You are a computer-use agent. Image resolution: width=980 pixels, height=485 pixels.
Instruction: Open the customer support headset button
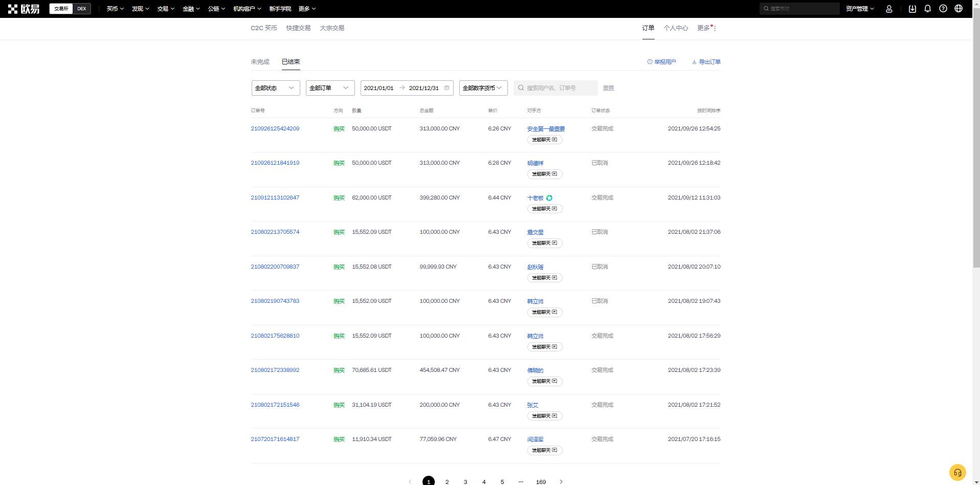tap(957, 472)
